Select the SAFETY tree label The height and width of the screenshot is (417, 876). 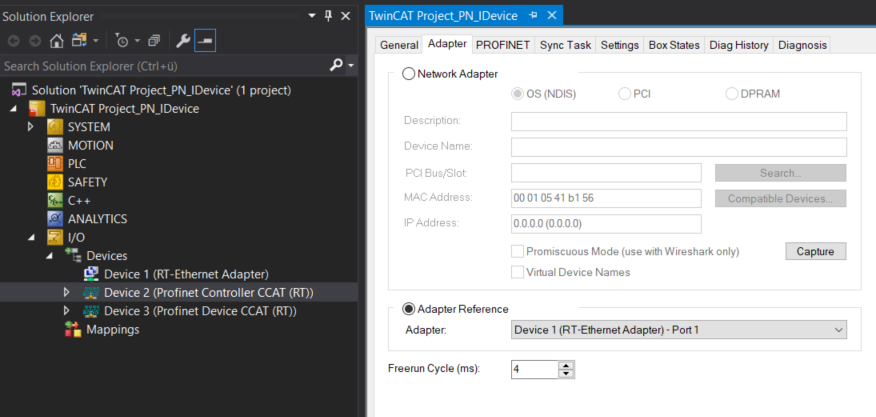click(x=88, y=182)
